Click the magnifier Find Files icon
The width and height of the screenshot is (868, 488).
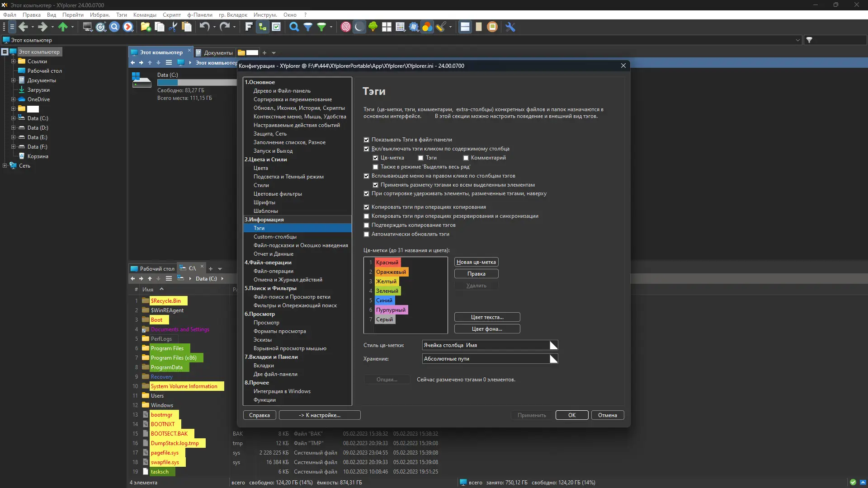pos(294,27)
